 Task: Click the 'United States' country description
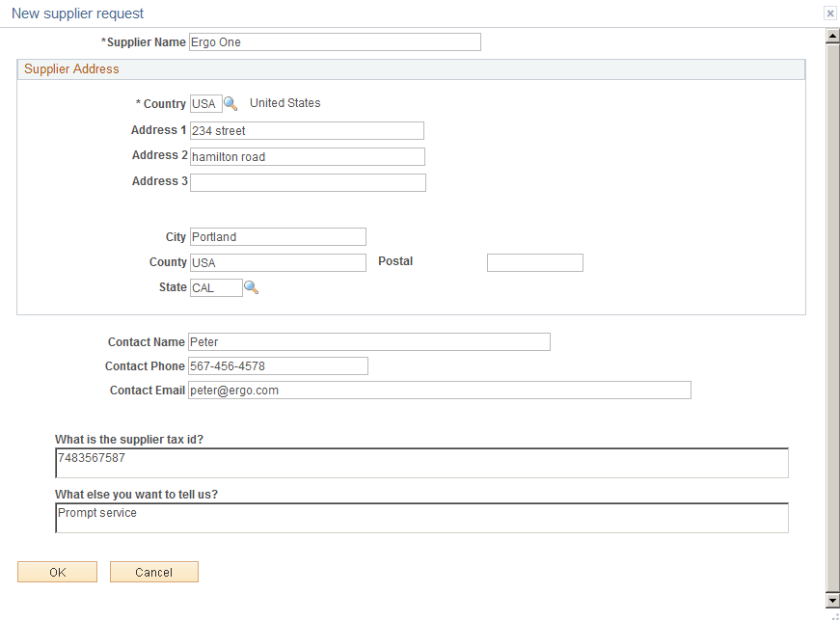coord(285,103)
